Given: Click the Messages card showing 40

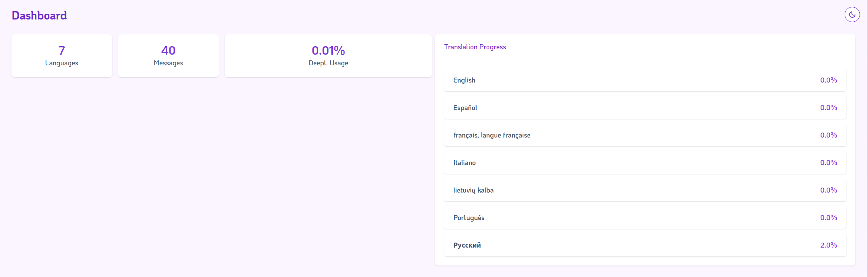Looking at the screenshot, I should point(168,55).
